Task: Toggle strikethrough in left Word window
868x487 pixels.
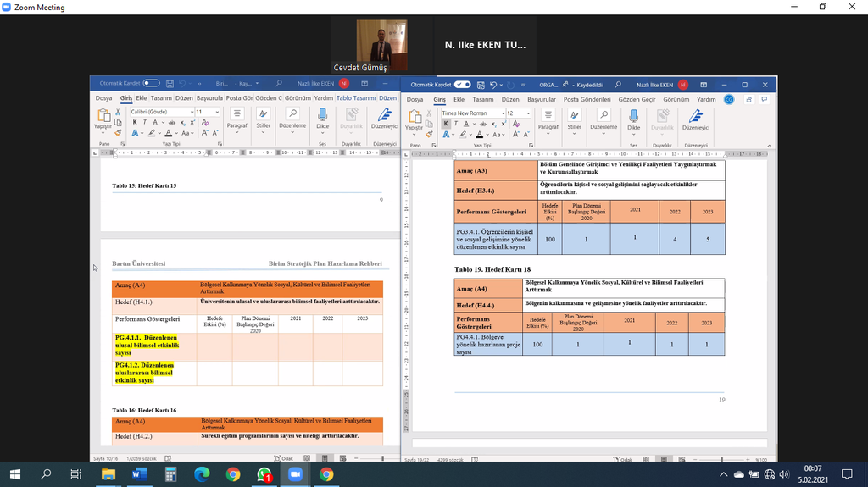Action: pyautogui.click(x=171, y=122)
